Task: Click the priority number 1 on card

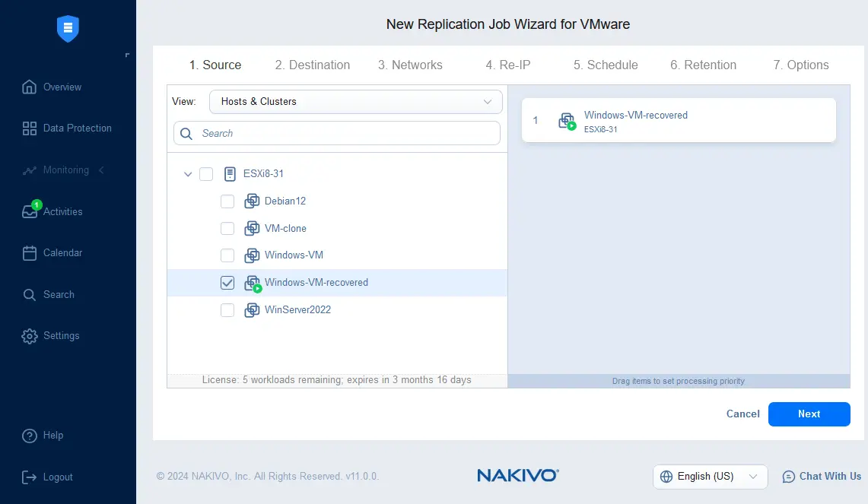Action: (536, 120)
